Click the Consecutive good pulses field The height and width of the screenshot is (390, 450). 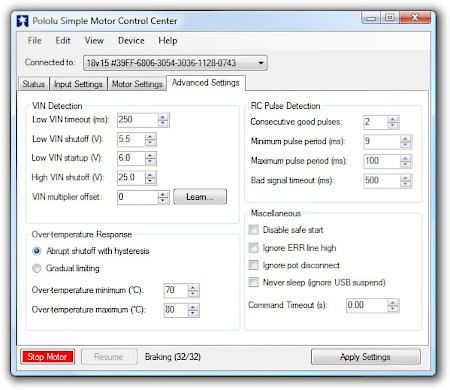(375, 122)
